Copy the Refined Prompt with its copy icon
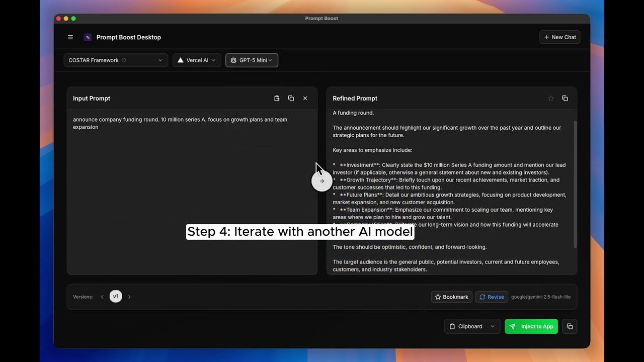644x362 pixels. pyautogui.click(x=565, y=98)
